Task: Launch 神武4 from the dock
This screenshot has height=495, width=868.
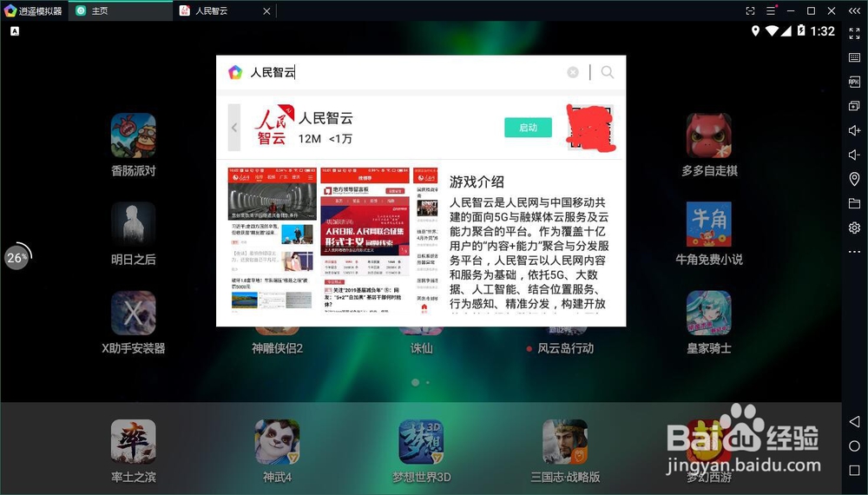Action: tap(277, 441)
